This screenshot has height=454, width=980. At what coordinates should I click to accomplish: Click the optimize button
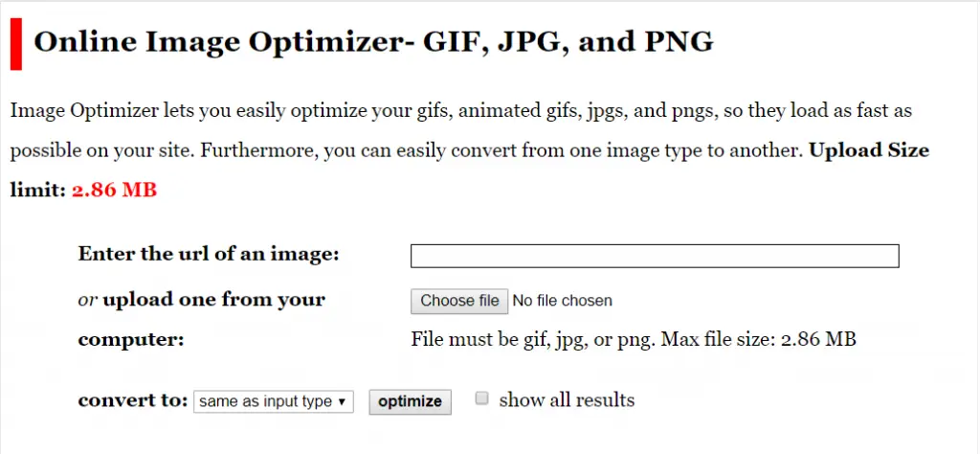click(x=410, y=401)
